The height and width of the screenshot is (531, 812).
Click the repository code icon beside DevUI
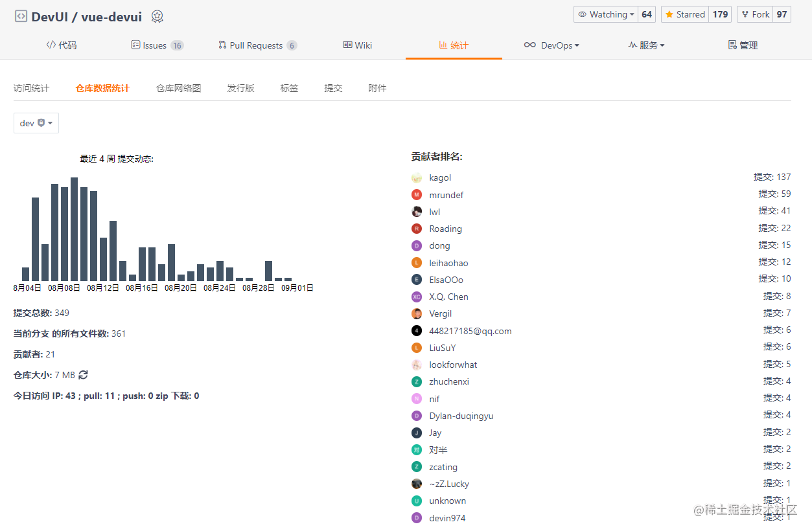tap(21, 16)
